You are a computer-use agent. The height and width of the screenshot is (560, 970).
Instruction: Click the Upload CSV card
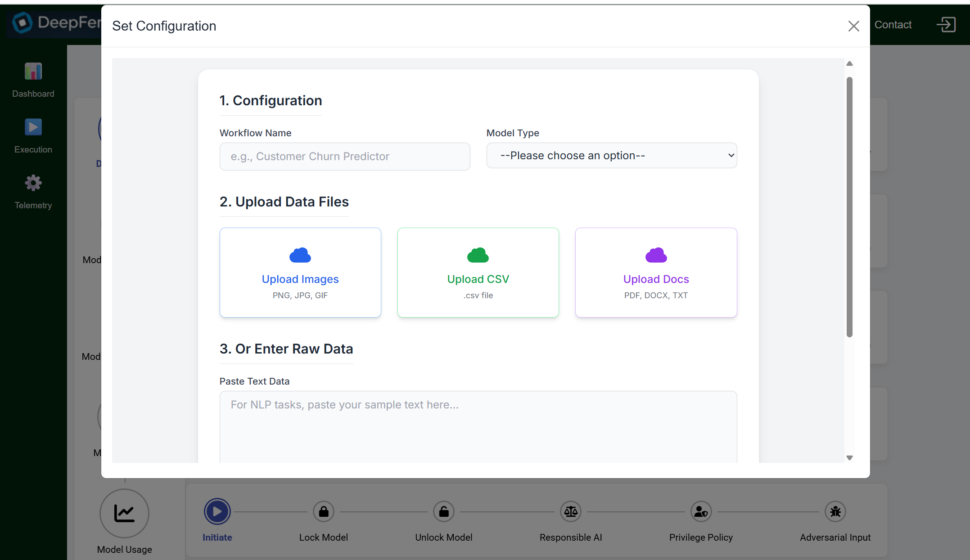point(478,273)
